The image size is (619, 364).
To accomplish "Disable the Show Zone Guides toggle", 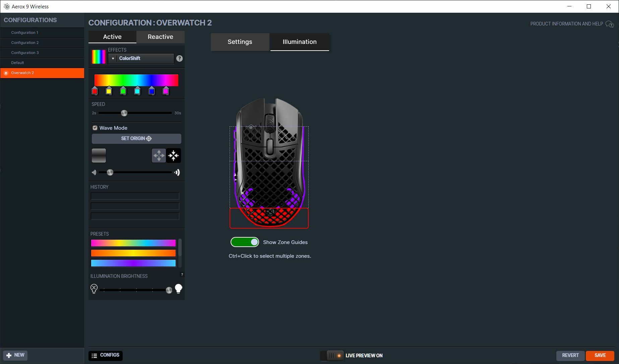I will [x=245, y=242].
